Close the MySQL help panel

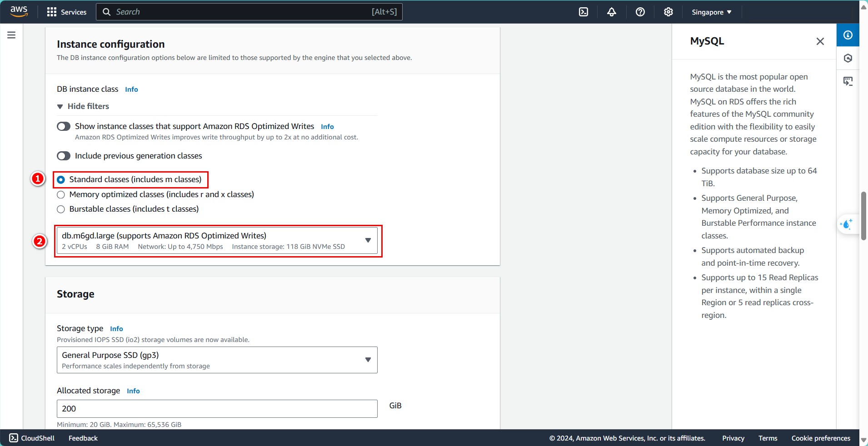820,41
